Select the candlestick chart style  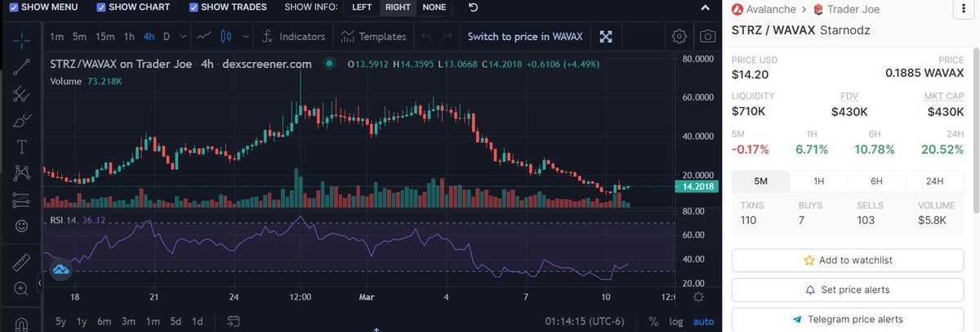click(x=226, y=37)
